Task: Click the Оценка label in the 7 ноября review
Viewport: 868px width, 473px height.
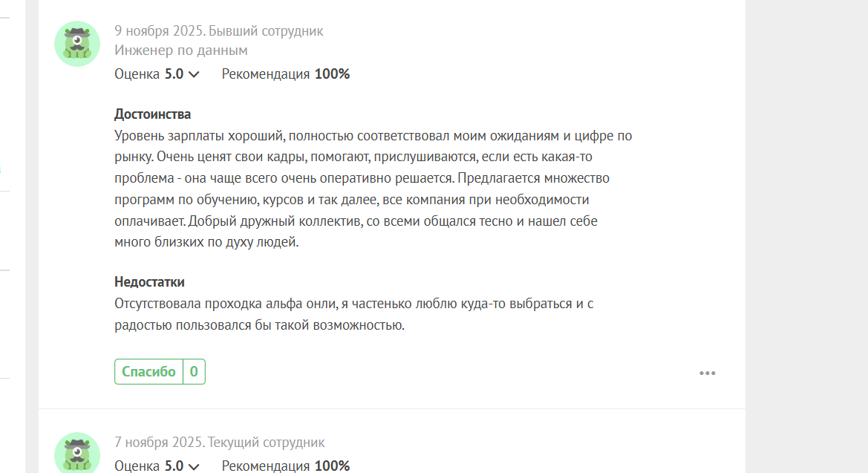Action: tap(137, 466)
